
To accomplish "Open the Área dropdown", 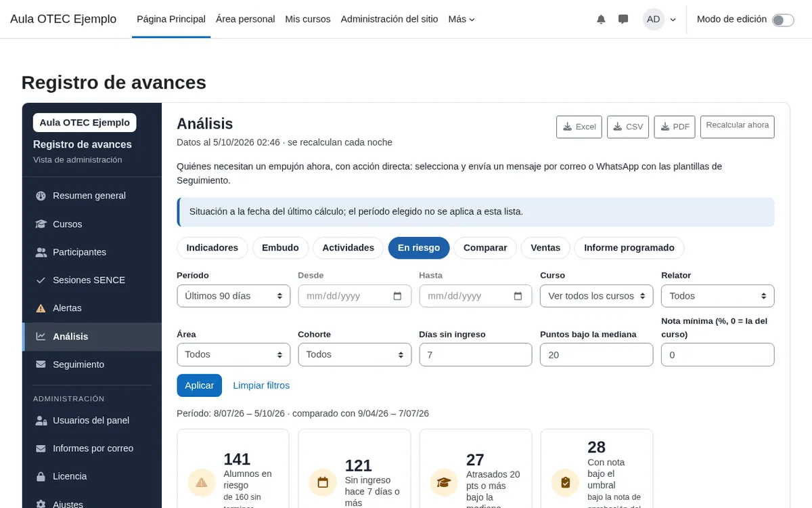I will tap(233, 355).
